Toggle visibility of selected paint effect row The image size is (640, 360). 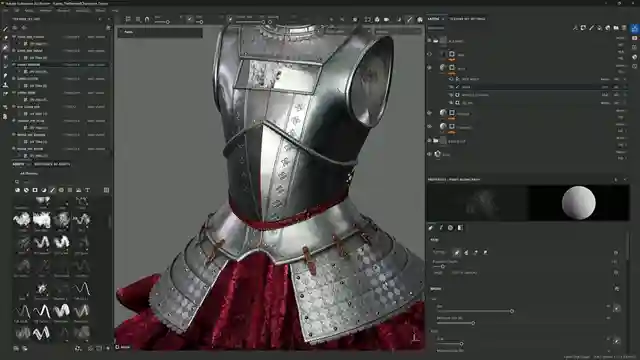coord(451,87)
